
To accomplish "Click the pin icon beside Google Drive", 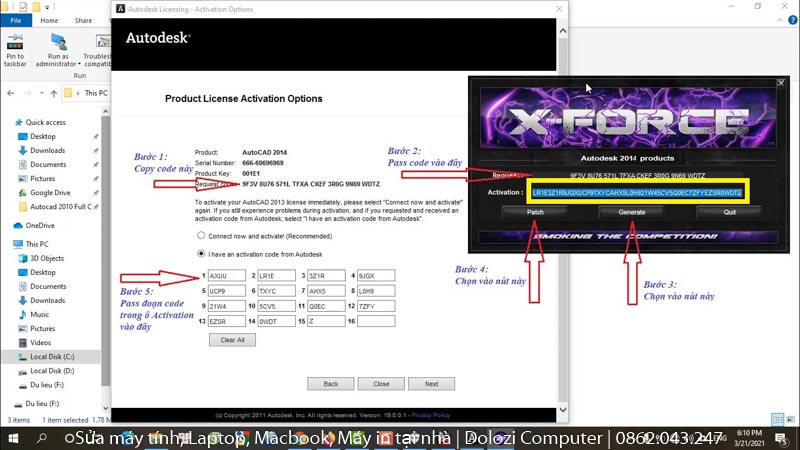I will pyautogui.click(x=95, y=193).
